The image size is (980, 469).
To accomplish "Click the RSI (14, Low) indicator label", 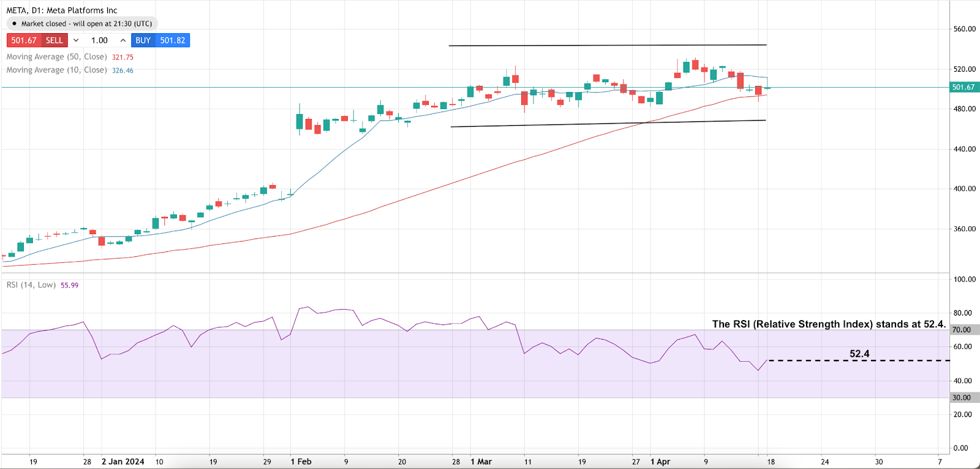I will [x=31, y=285].
